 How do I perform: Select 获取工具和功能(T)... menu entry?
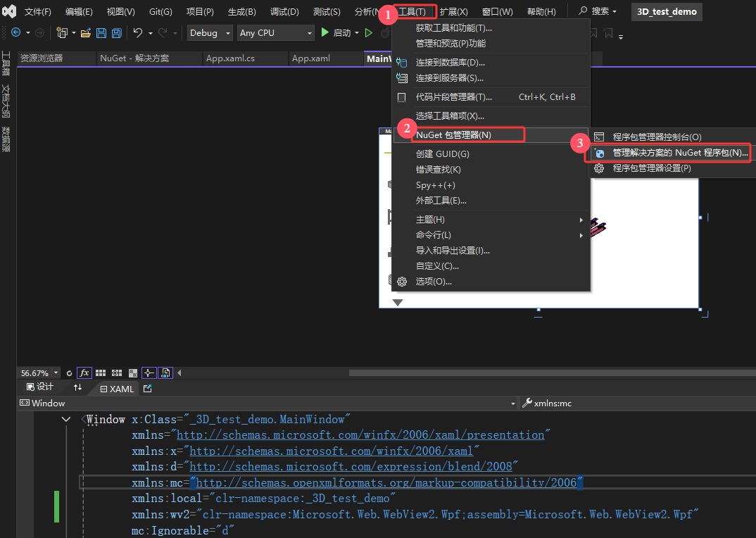[x=491, y=28]
